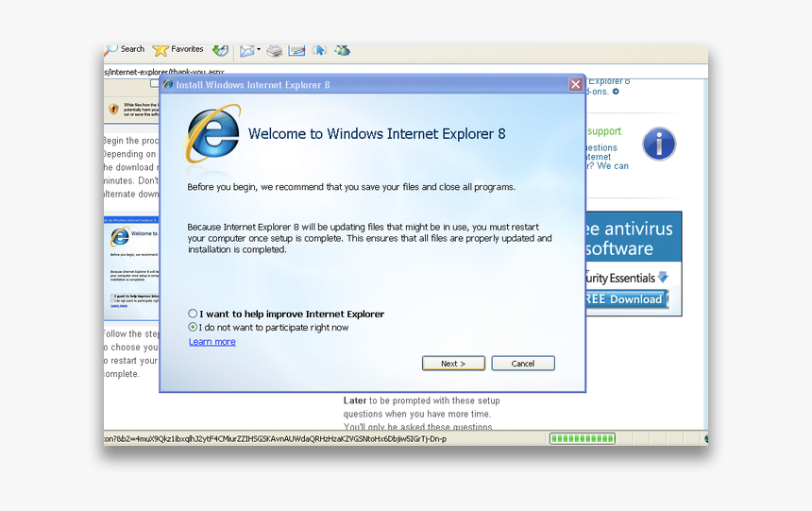Click the installer screenshot thumbnail on the webpage

click(131, 268)
